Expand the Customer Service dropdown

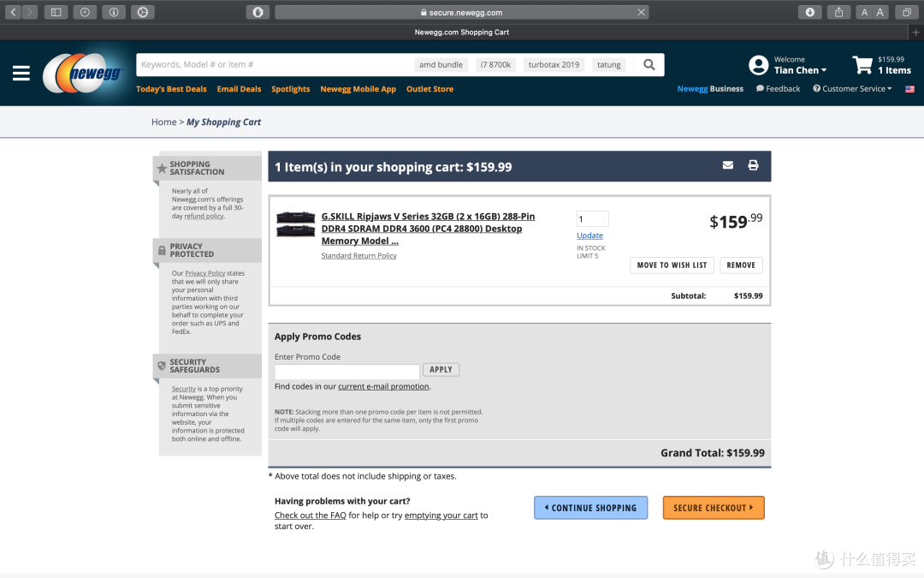(852, 88)
